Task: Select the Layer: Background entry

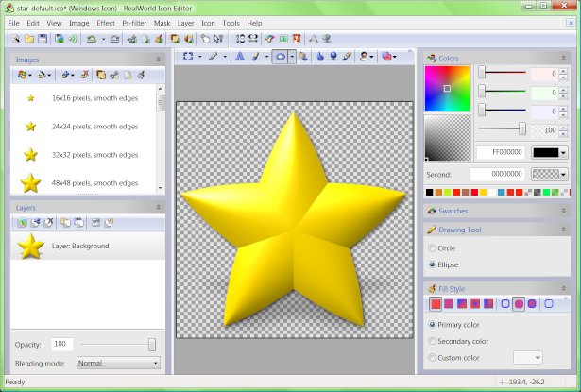Action: [80, 246]
